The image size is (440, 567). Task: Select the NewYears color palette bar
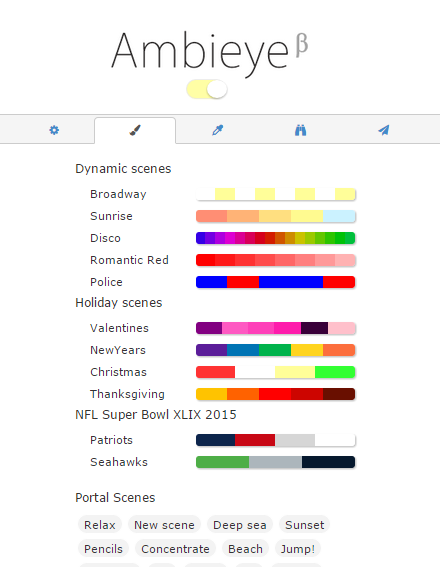coord(275,350)
